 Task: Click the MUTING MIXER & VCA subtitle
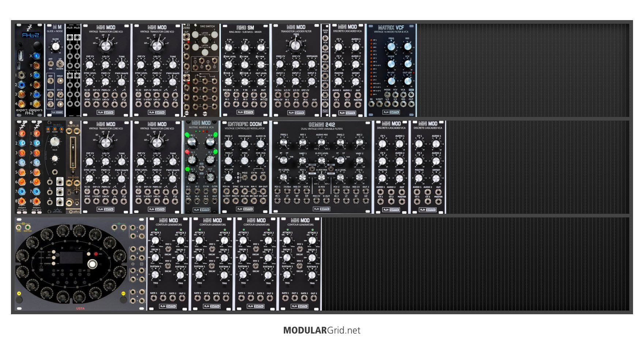coord(201,127)
